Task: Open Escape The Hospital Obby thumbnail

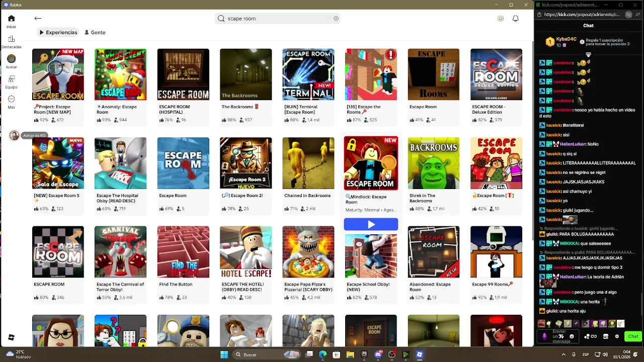Action: click(x=120, y=163)
